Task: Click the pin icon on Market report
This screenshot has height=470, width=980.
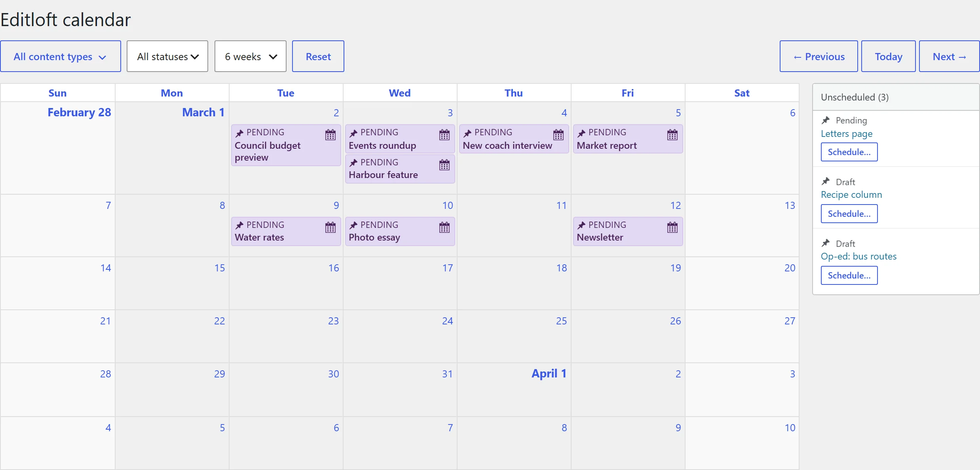Action: pyautogui.click(x=581, y=133)
